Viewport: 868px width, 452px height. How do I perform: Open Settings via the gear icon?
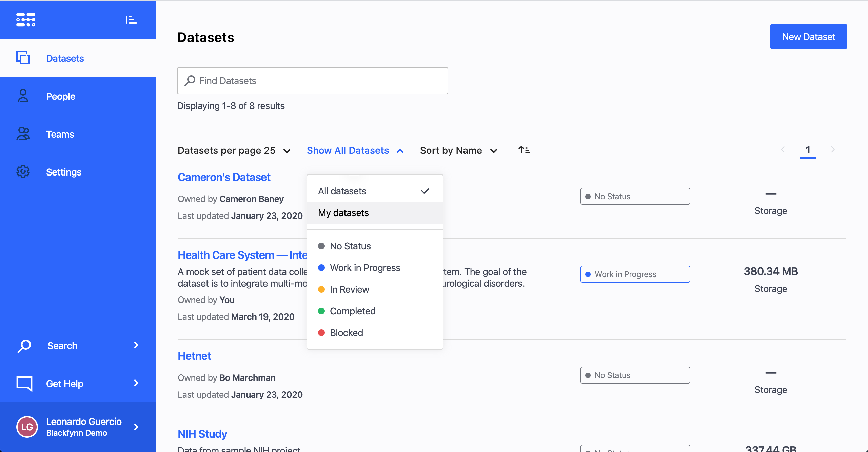pyautogui.click(x=23, y=172)
